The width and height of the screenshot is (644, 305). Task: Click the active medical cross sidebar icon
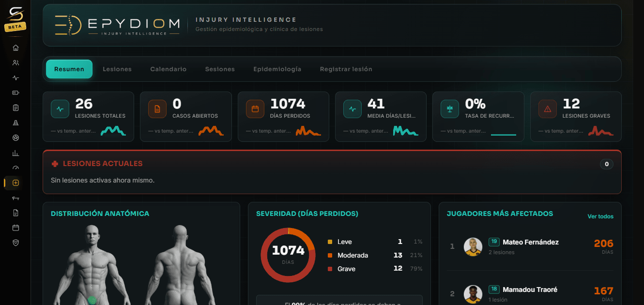point(15,183)
